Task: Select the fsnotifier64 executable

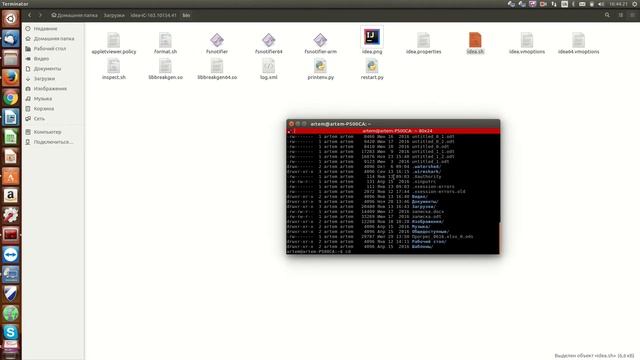Action: pos(269,43)
